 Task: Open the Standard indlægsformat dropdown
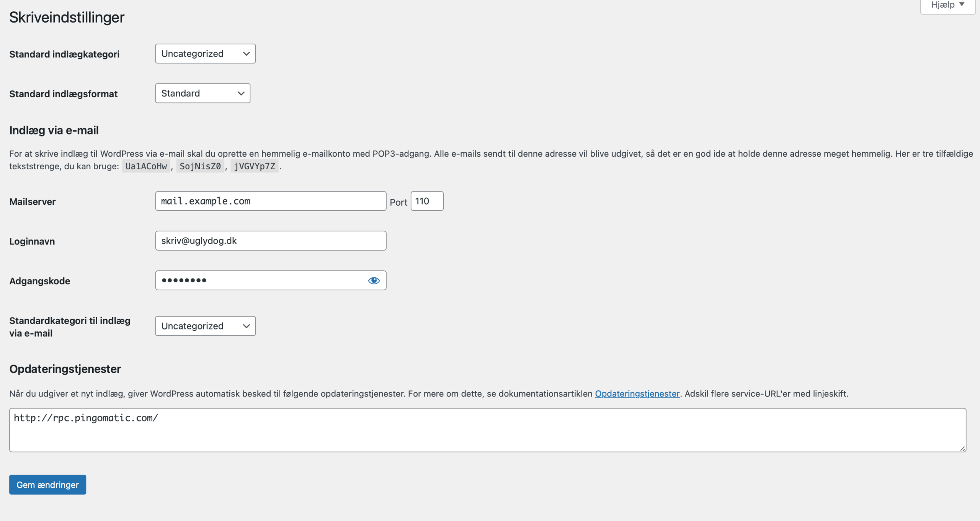click(x=203, y=93)
